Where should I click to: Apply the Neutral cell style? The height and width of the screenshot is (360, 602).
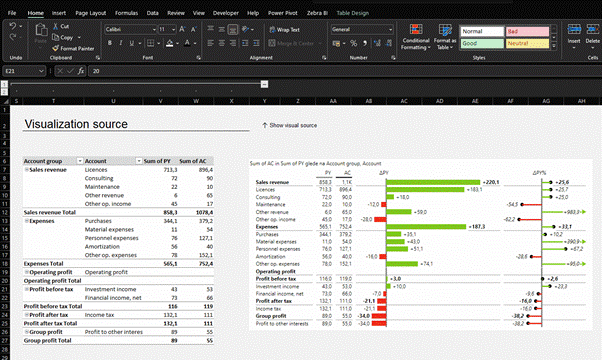pyautogui.click(x=527, y=43)
